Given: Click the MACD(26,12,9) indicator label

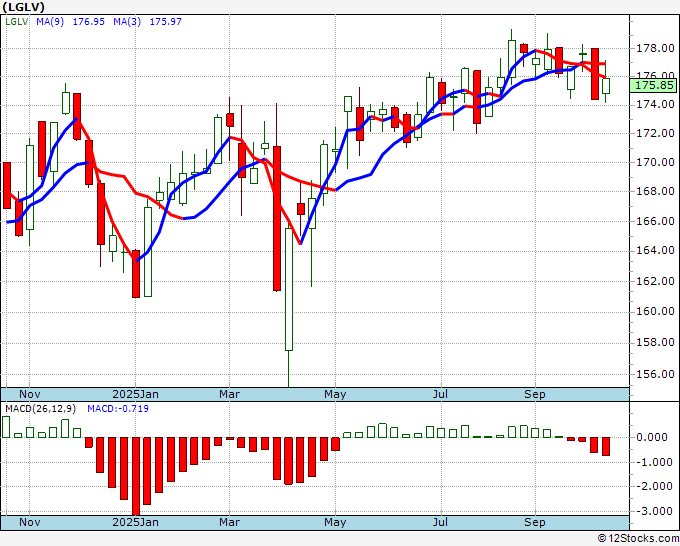Looking at the screenshot, I should (x=40, y=409).
